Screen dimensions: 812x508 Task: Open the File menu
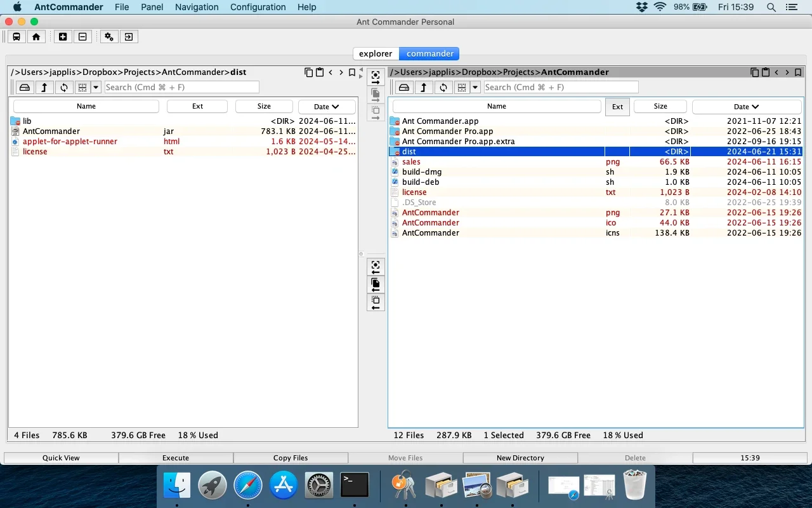click(x=122, y=7)
